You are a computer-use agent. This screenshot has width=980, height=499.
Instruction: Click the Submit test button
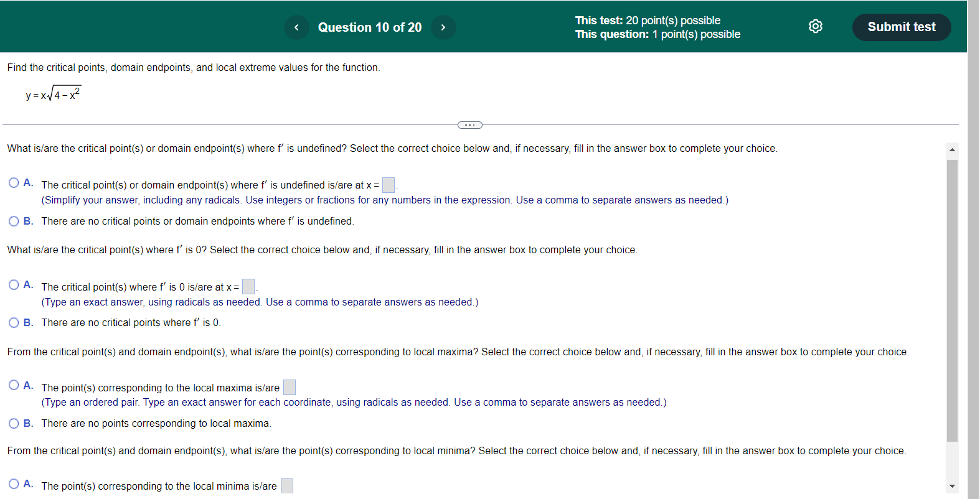point(902,27)
